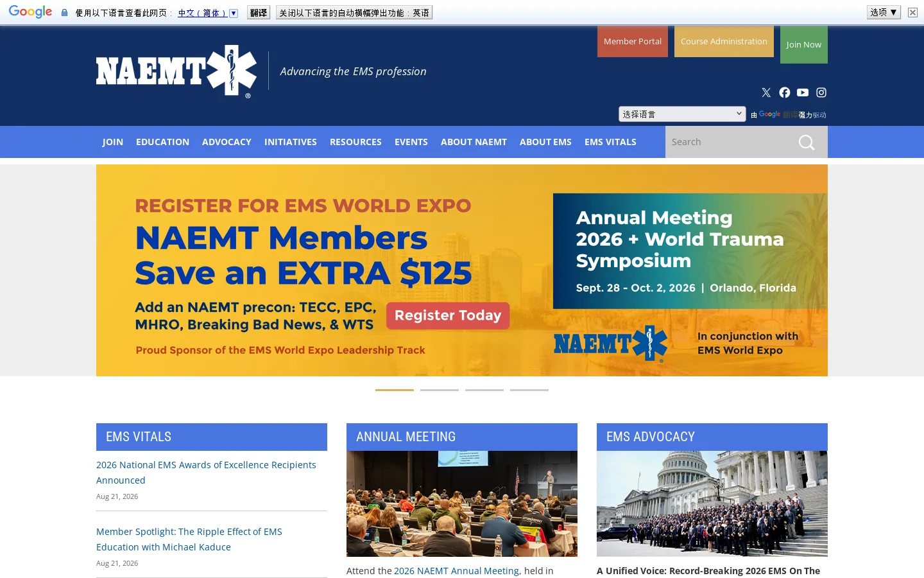
Task: Click the EMS Advocacy Capitol photo
Action: click(712, 504)
